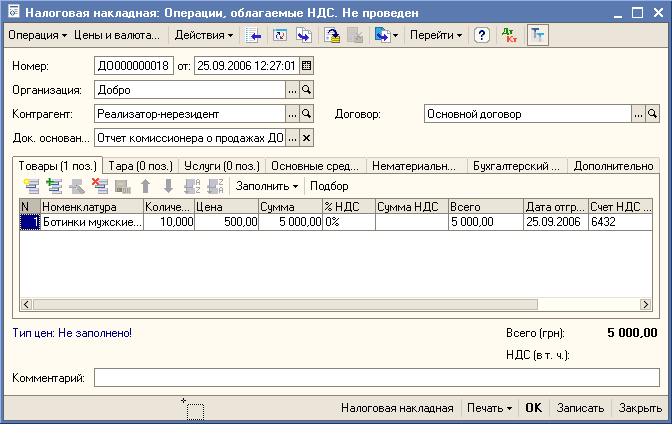This screenshot has width=672, height=424.
Task: Click the Контрагент field Реализатор-нерезидент
Action: (190, 114)
